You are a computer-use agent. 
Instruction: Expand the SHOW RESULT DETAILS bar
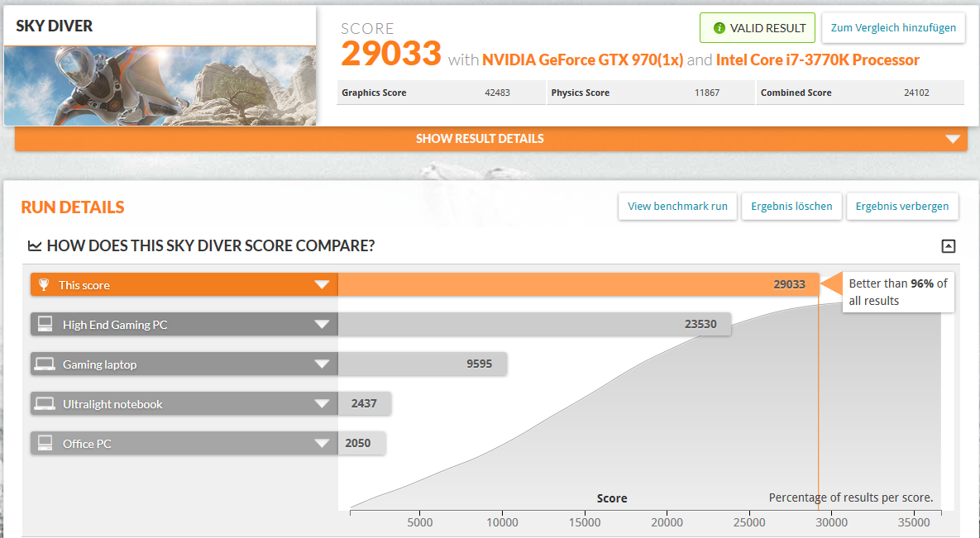click(x=490, y=139)
